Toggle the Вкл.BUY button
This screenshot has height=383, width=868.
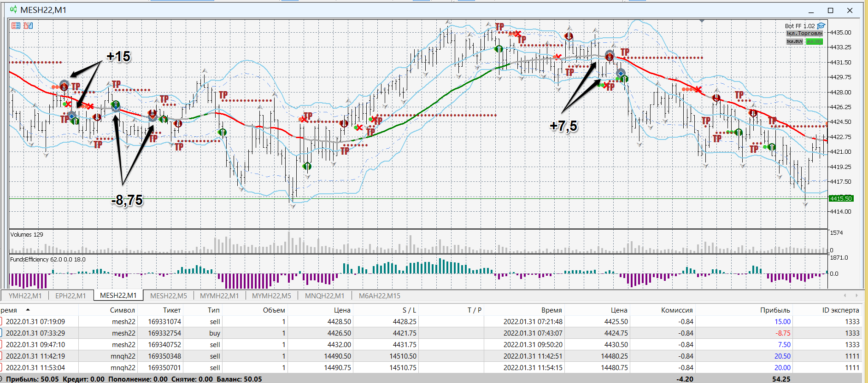[794, 41]
